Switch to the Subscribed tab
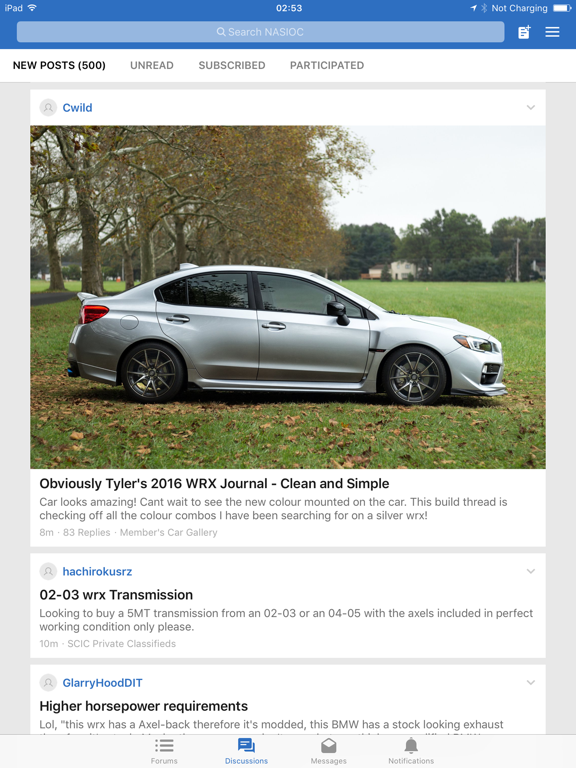576x768 pixels. tap(232, 65)
